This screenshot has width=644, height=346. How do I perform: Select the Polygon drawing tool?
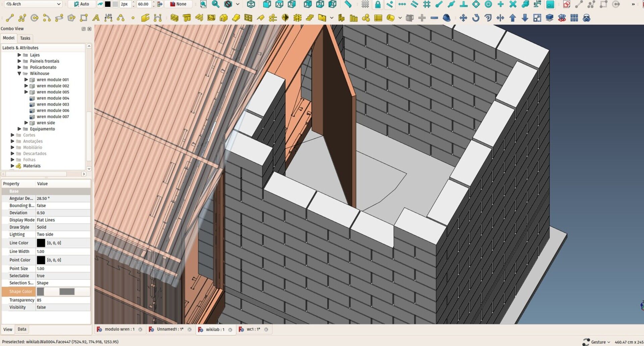[x=71, y=18]
